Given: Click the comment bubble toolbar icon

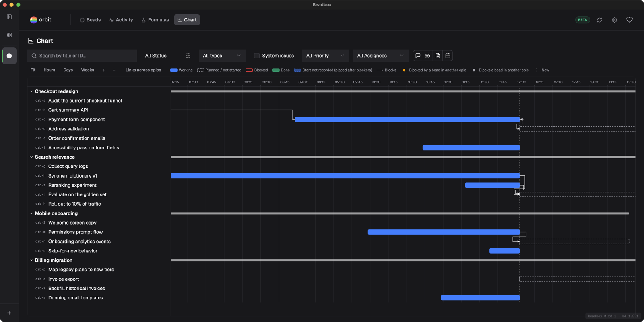Looking at the screenshot, I should tap(418, 56).
